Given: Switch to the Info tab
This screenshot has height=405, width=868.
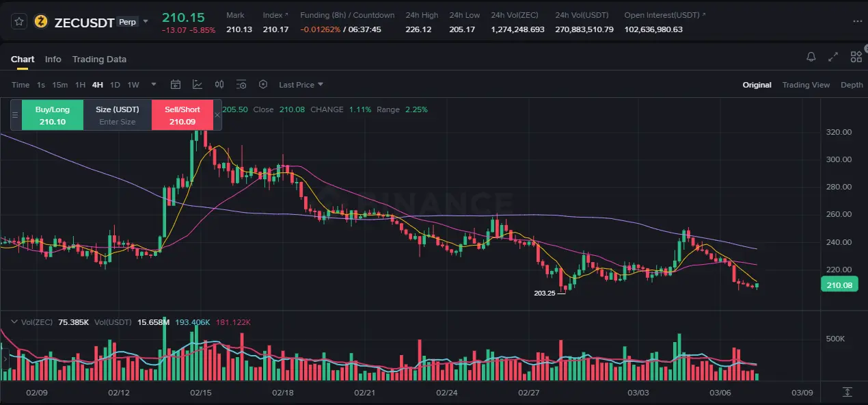Looking at the screenshot, I should (x=53, y=60).
